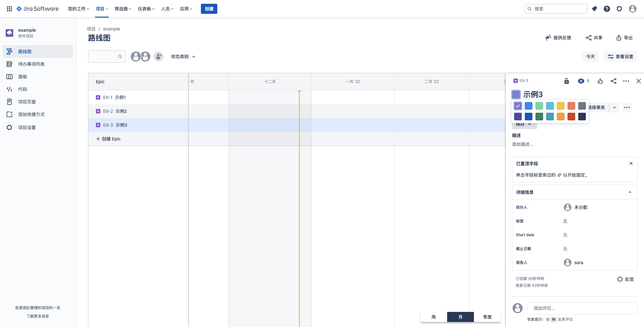Open the Filters menu
644x327 pixels.
pos(123,9)
